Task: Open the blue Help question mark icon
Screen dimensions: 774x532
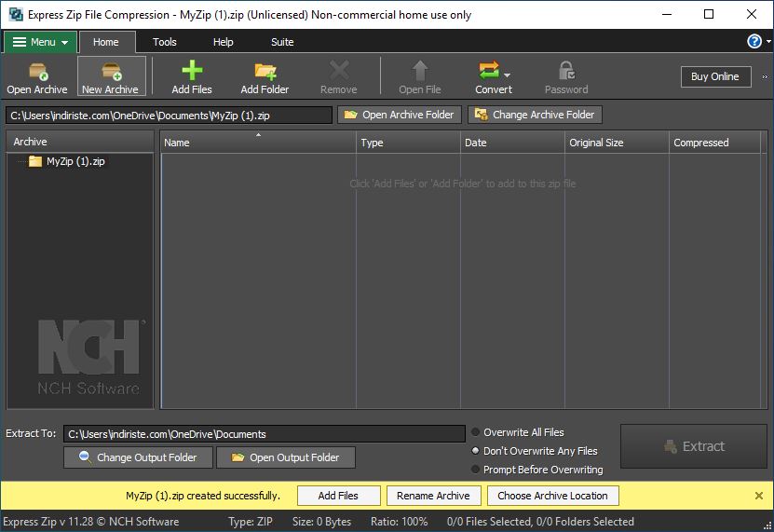Action: [754, 42]
